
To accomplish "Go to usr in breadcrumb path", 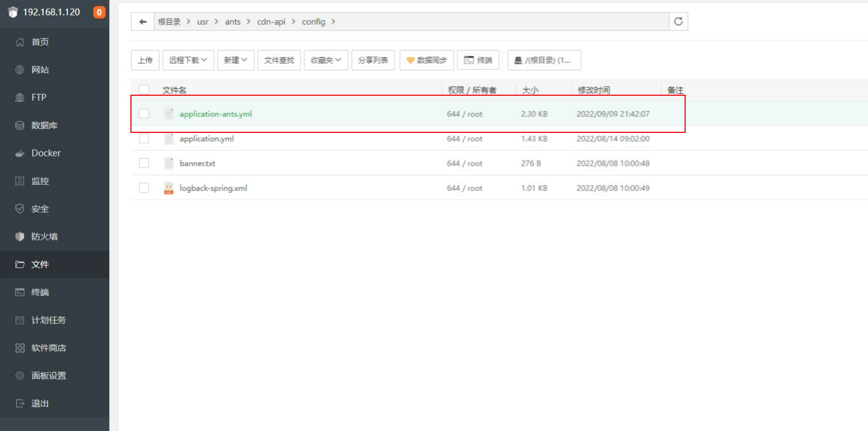I will [x=203, y=22].
